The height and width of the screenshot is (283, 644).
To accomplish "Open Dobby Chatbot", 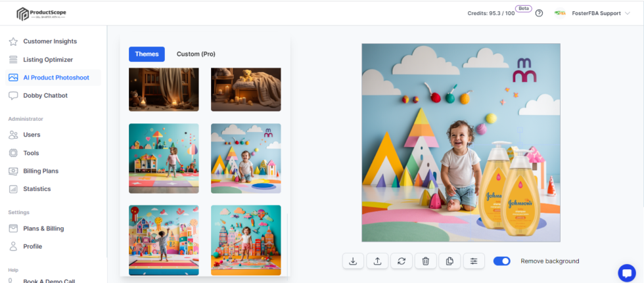I will [45, 96].
